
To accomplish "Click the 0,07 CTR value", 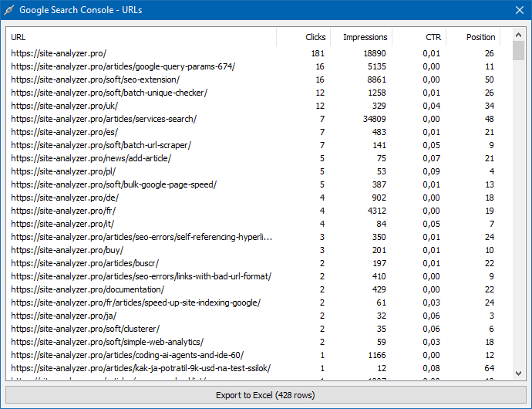I will pos(431,158).
